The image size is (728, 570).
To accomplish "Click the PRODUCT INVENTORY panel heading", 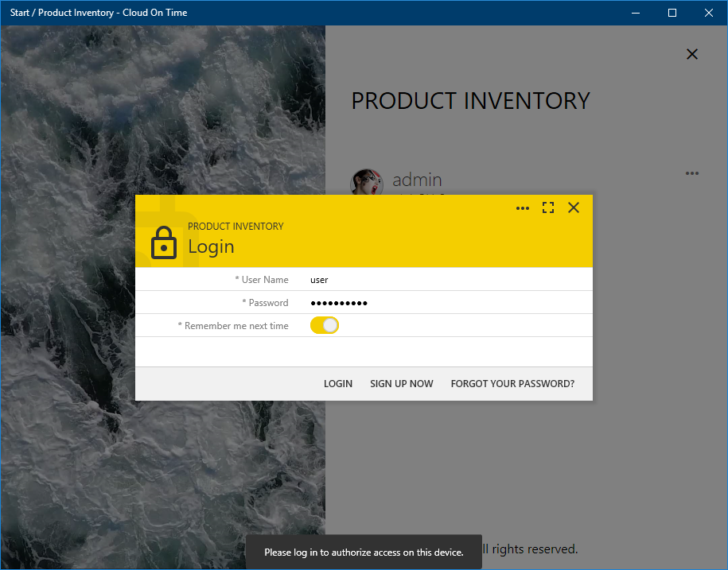I will pos(471,101).
